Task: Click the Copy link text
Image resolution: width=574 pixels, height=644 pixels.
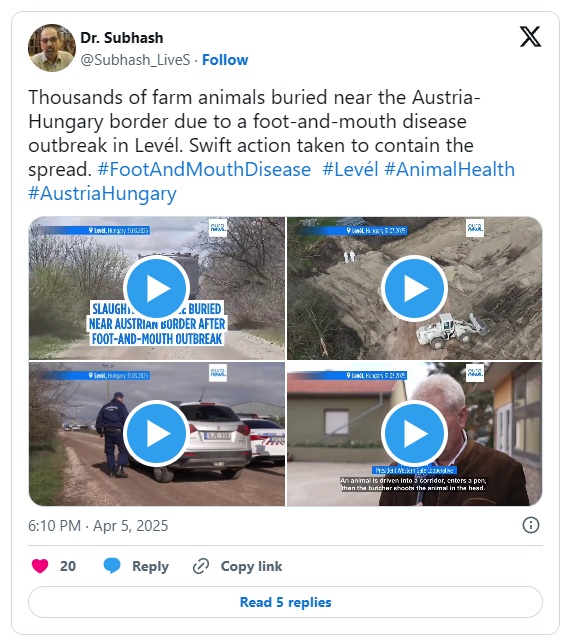Action: coord(251,566)
